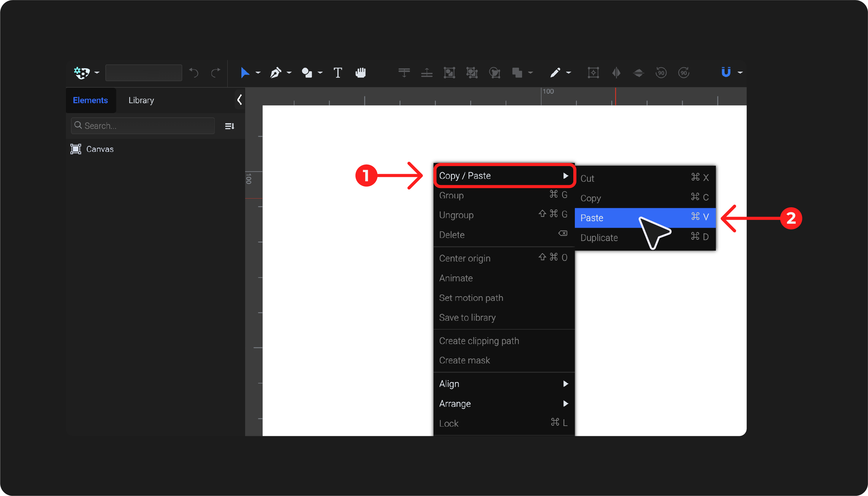This screenshot has width=868, height=496.
Task: Rotate 90 degrees counterclockwise icon
Action: [661, 72]
